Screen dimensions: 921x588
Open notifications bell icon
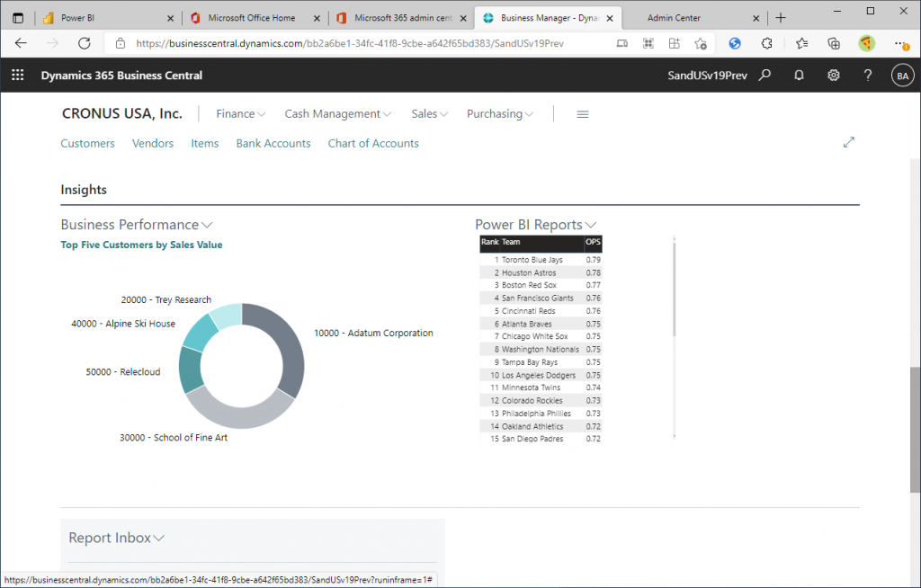[x=799, y=76]
